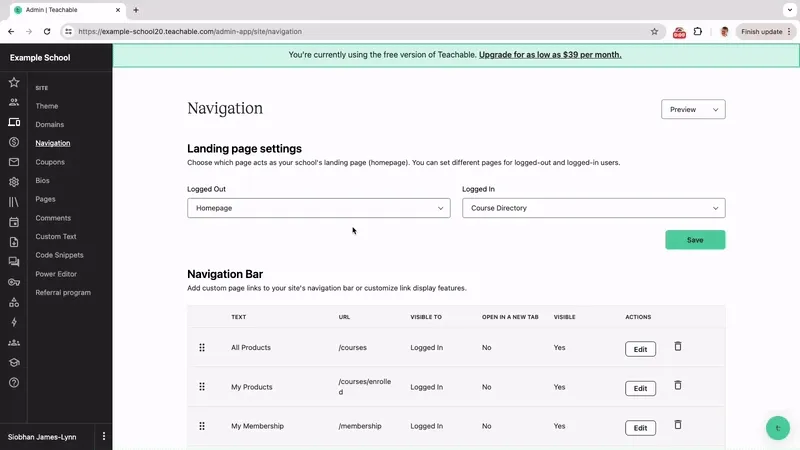This screenshot has width=800, height=450.
Task: Go to Domains in Site menu
Action: [49, 124]
